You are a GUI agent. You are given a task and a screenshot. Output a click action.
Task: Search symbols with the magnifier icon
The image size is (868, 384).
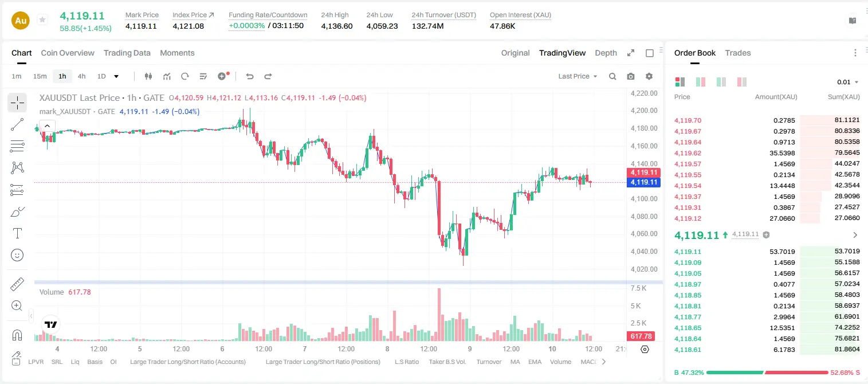612,76
